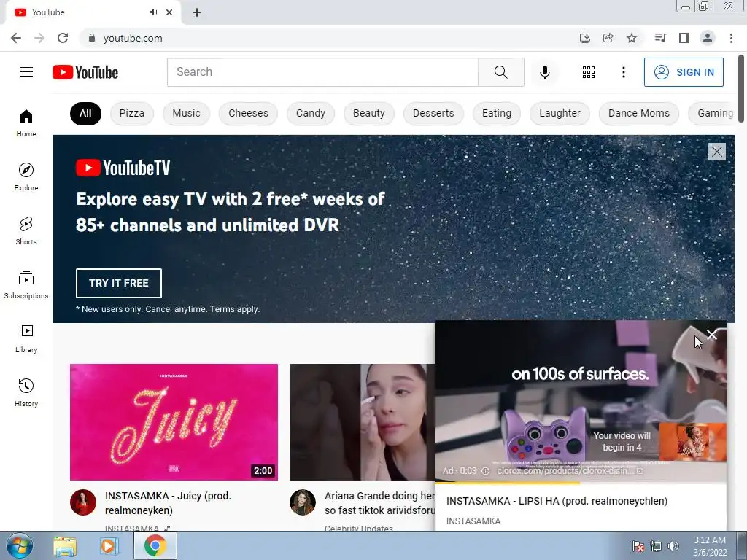Go to Home in sidebar
747x560 pixels.
pyautogui.click(x=26, y=122)
